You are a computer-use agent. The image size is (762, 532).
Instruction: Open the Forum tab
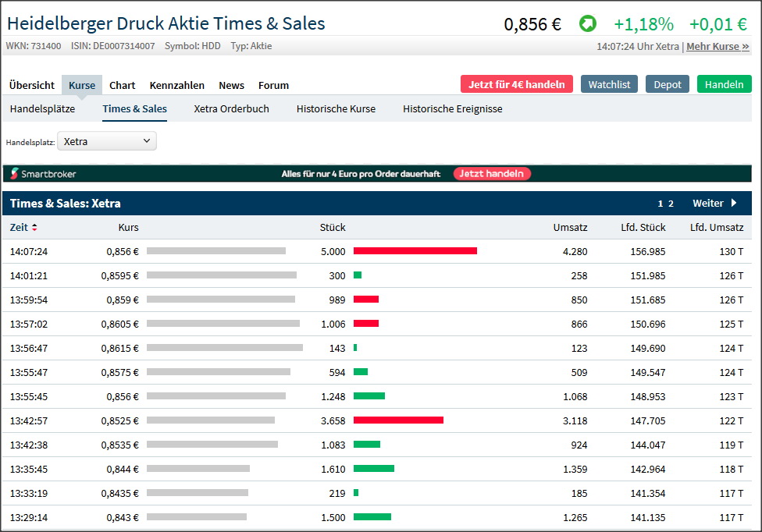point(273,85)
